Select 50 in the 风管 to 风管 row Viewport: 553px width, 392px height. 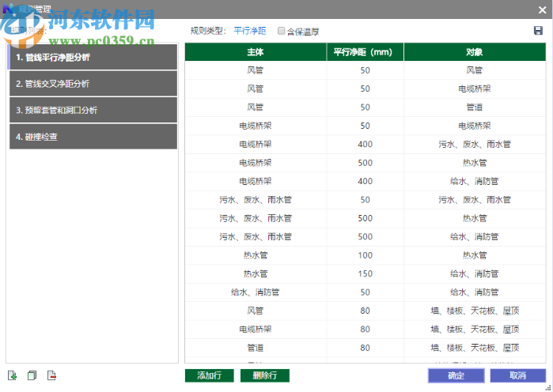(365, 70)
